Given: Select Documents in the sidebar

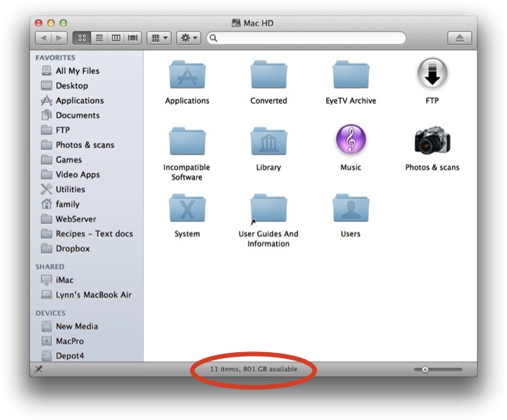Looking at the screenshot, I should pos(86,115).
